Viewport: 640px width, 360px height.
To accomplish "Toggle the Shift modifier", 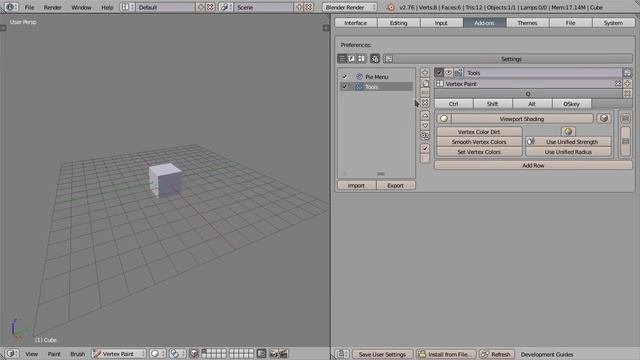I will 493,104.
